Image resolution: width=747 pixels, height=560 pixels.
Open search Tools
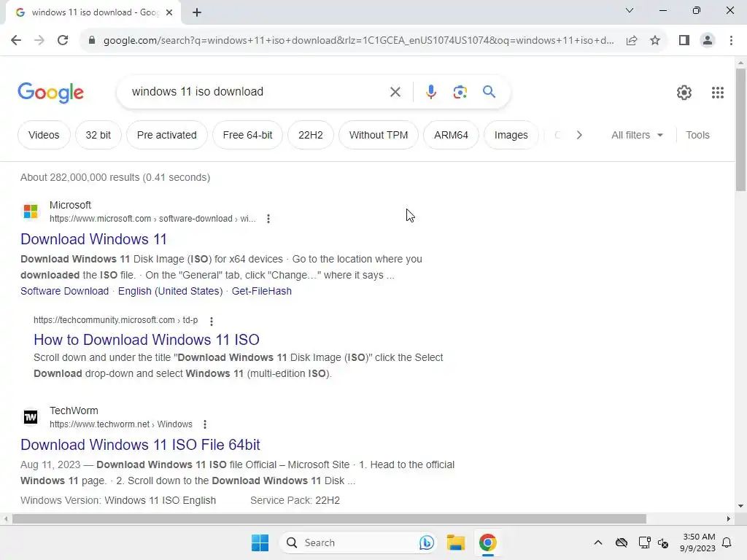(x=697, y=135)
